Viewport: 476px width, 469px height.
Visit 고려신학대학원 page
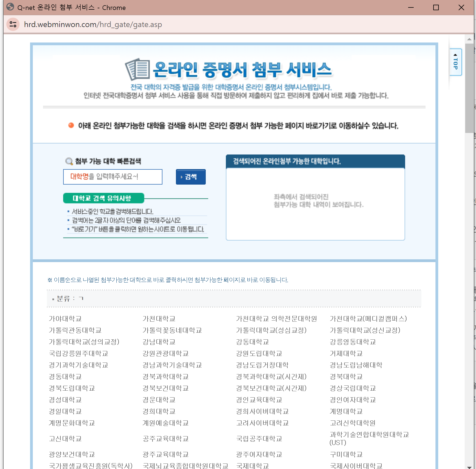pos(353,423)
